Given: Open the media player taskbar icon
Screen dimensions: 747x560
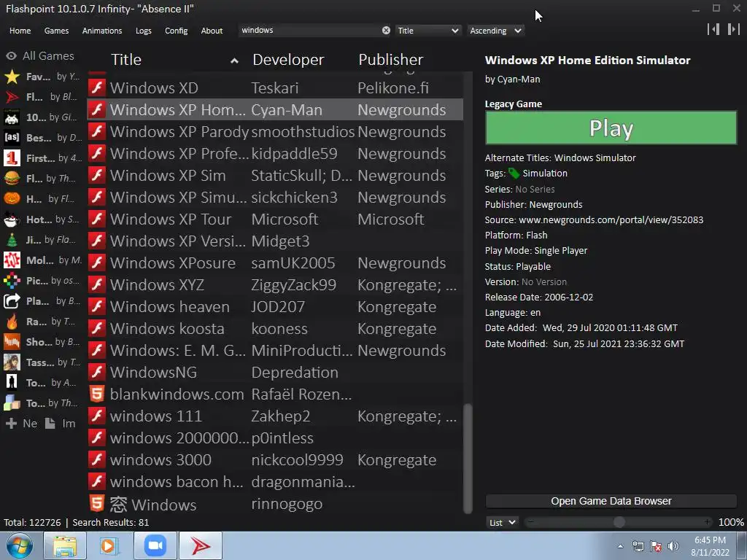Looking at the screenshot, I should tap(108, 545).
